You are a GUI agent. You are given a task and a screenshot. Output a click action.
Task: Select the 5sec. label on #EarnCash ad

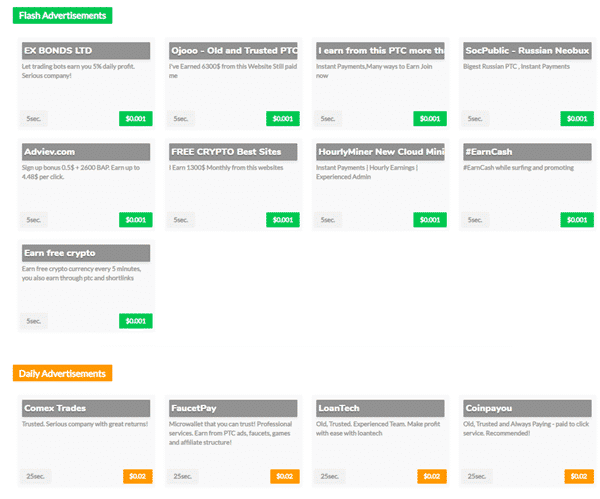pyautogui.click(x=475, y=220)
